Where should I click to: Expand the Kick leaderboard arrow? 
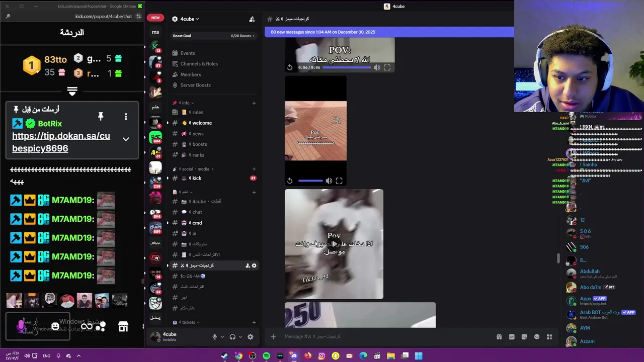pos(72,92)
